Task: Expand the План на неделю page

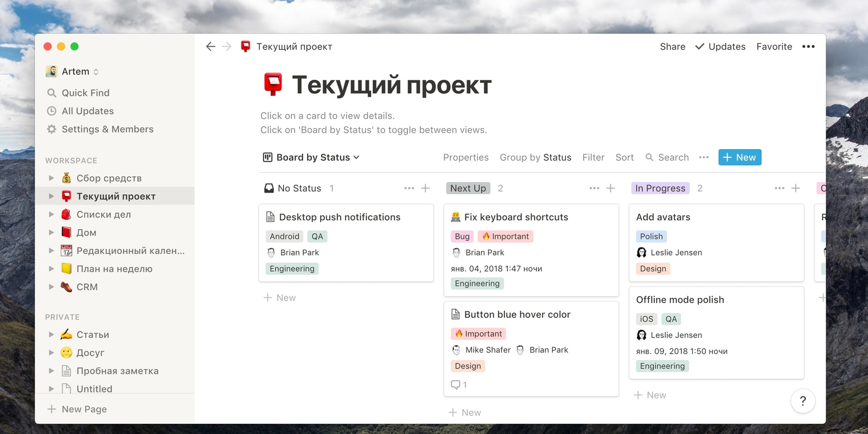Action: pos(52,269)
